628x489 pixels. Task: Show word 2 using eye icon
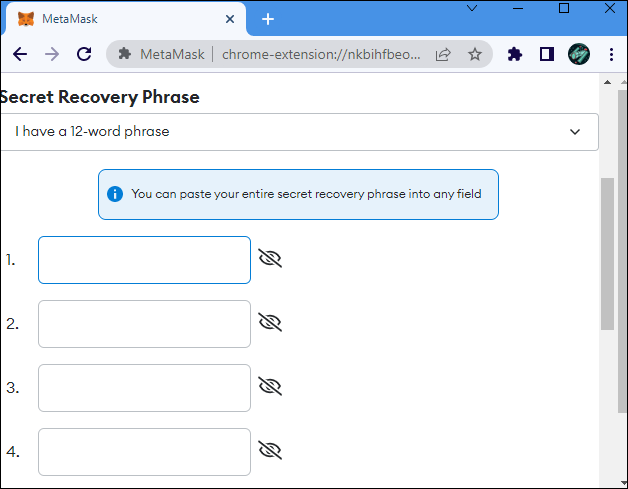coord(270,323)
